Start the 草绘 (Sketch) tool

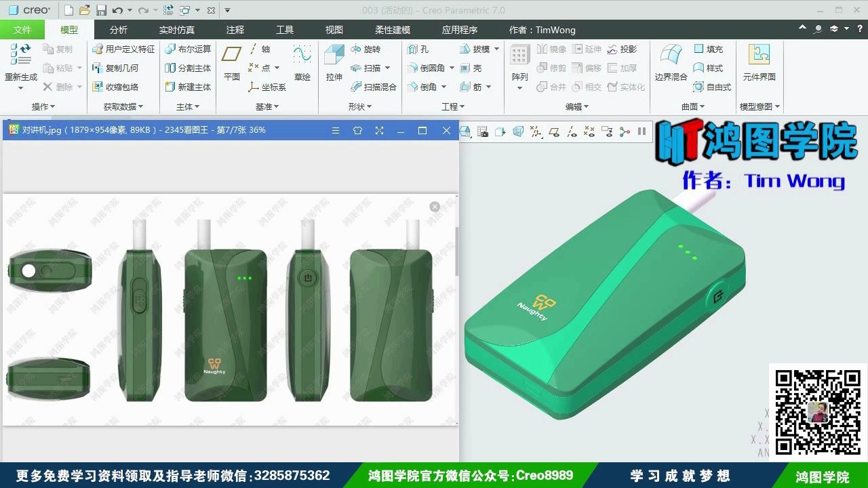coord(302,64)
